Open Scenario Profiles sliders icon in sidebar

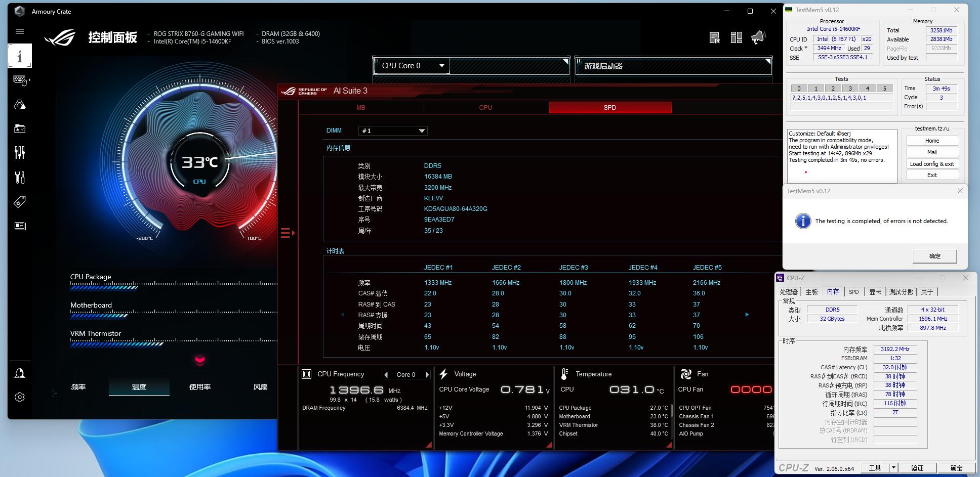[x=20, y=152]
